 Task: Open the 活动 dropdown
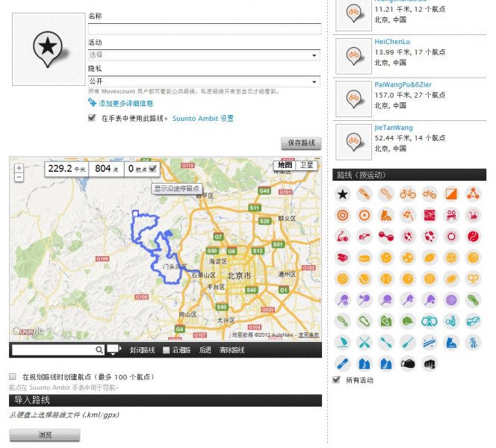204,55
